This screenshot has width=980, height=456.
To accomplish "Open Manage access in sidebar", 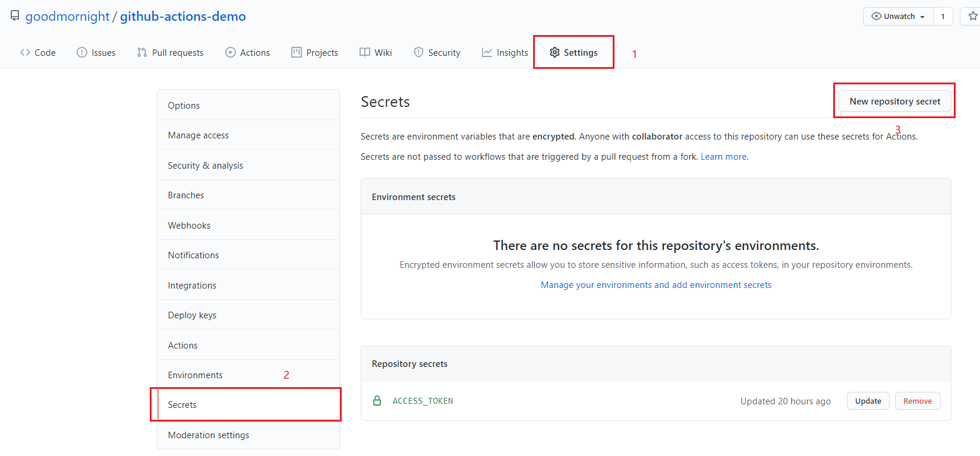I will 248,135.
